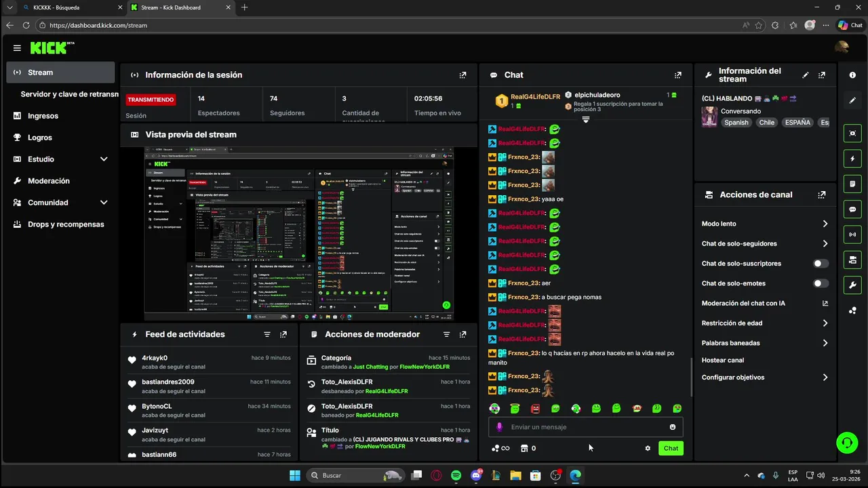868x488 pixels.
Task: Click the pencil icon in right sidebar
Action: (852, 100)
